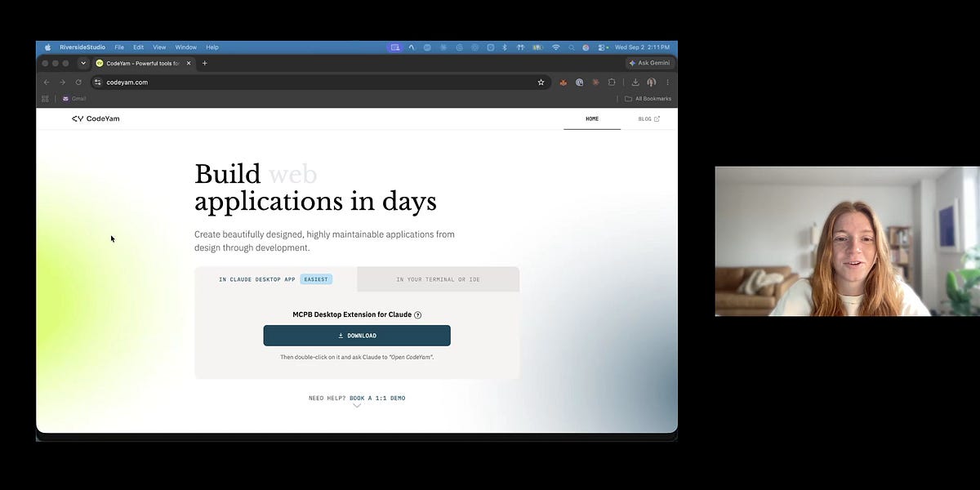Click the Extensions puzzle piece icon
Screen dimensions: 980x490
pyautogui.click(x=612, y=82)
